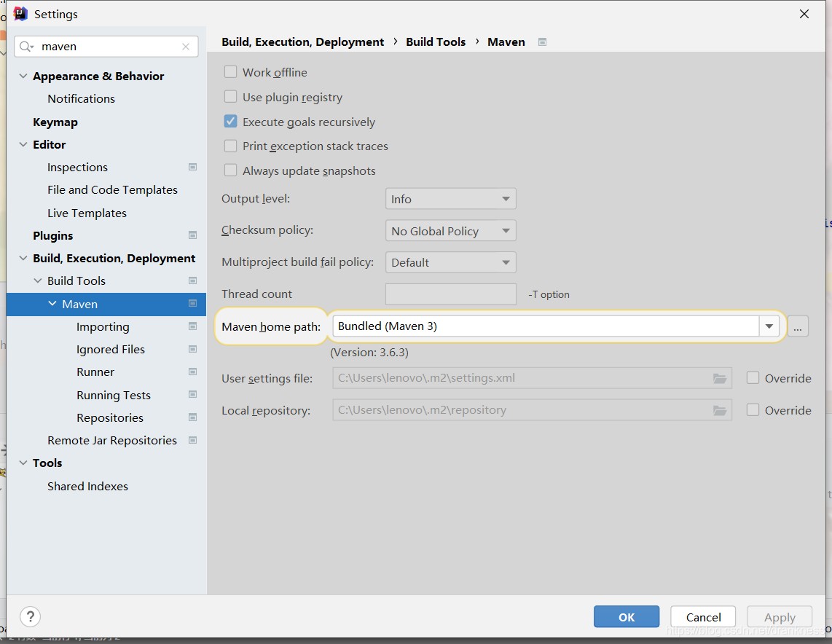Viewport: 832px width, 644px height.
Task: Click the Apply button
Action: (780, 617)
